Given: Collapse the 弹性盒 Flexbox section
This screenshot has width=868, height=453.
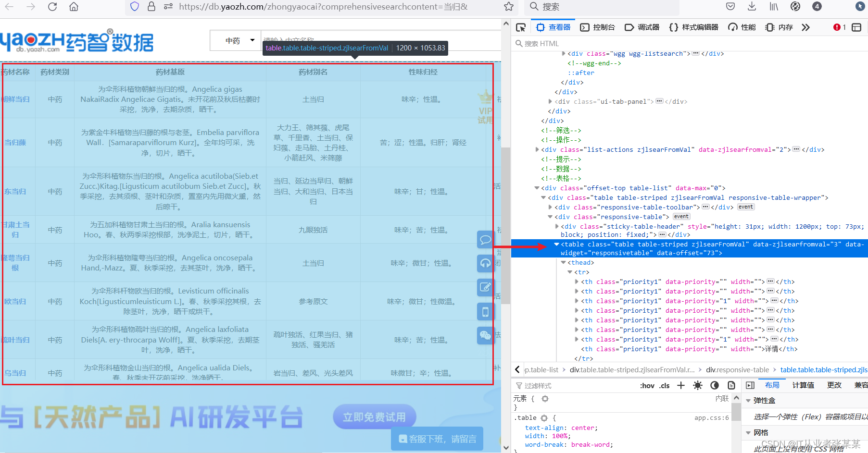Looking at the screenshot, I should [748, 401].
